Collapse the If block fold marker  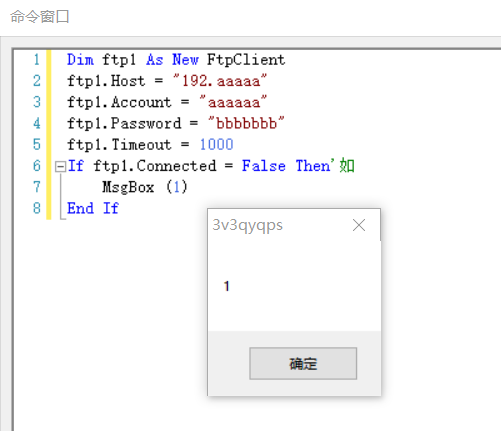(60, 166)
